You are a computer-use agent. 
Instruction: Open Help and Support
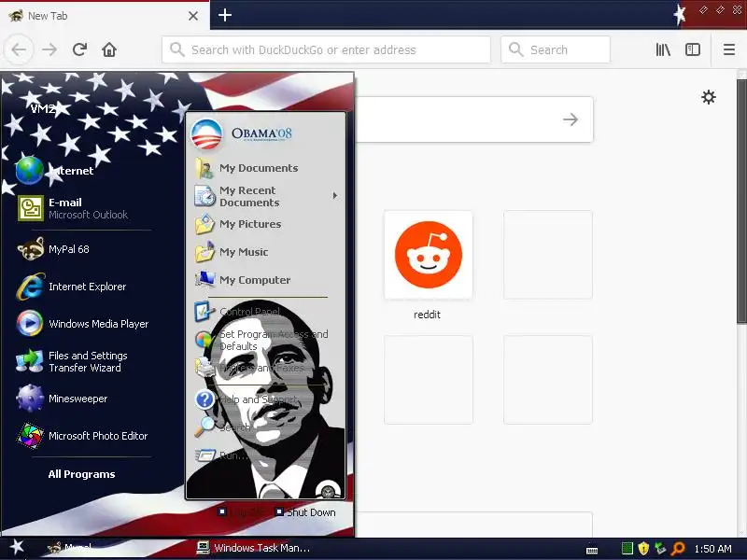[x=247, y=399]
